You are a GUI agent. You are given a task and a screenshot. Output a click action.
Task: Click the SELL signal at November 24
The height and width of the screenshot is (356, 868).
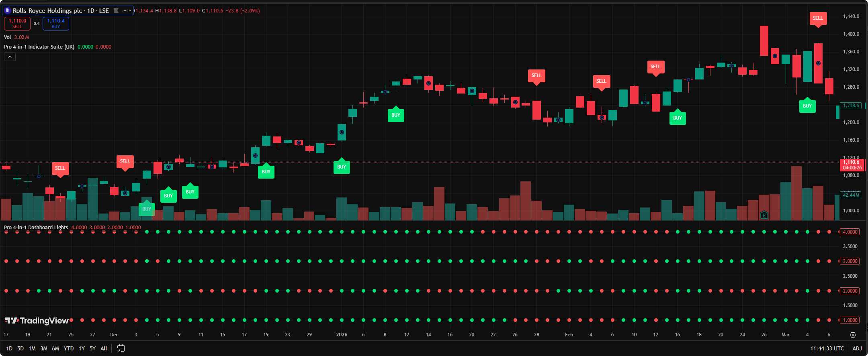(x=60, y=169)
